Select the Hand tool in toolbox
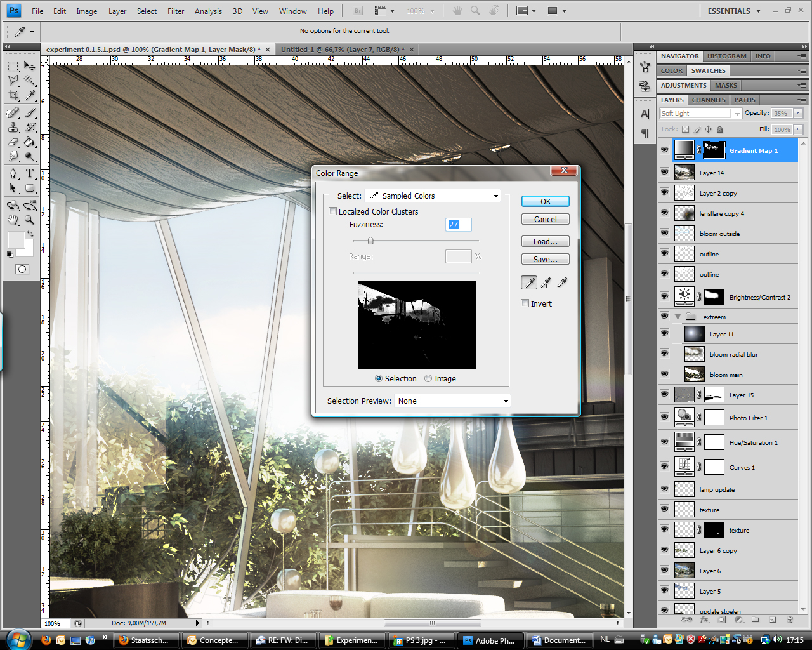This screenshot has height=650, width=812. 13,220
